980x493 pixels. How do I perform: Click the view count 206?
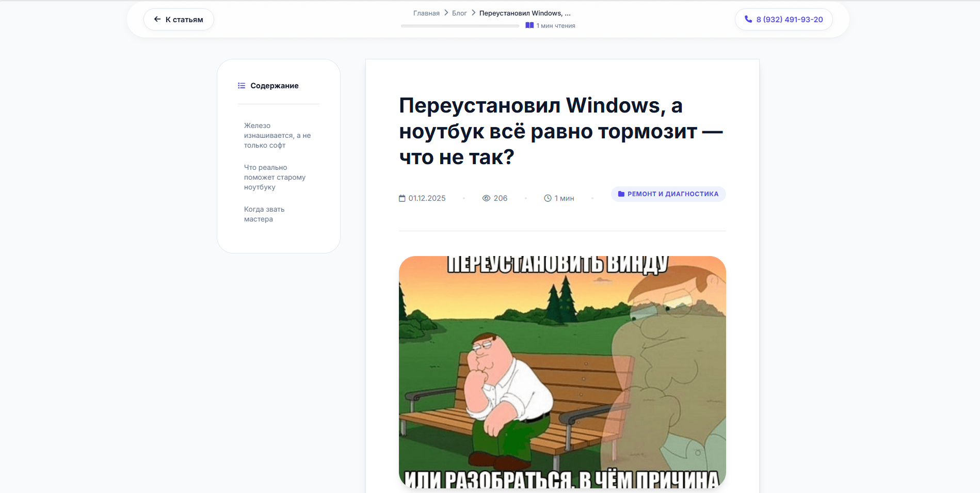click(x=501, y=198)
